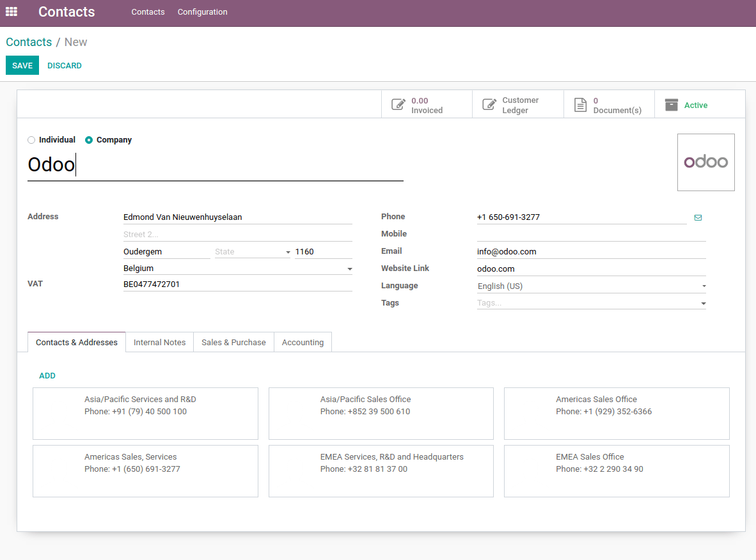The width and height of the screenshot is (756, 560).
Task: Save the new contact record
Action: pyautogui.click(x=22, y=65)
